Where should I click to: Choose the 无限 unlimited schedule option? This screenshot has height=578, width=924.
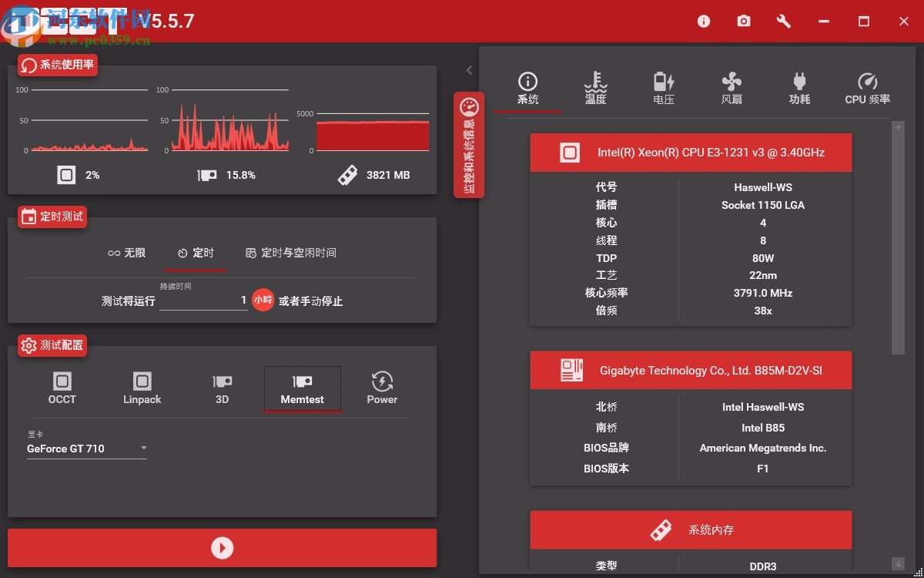point(127,253)
